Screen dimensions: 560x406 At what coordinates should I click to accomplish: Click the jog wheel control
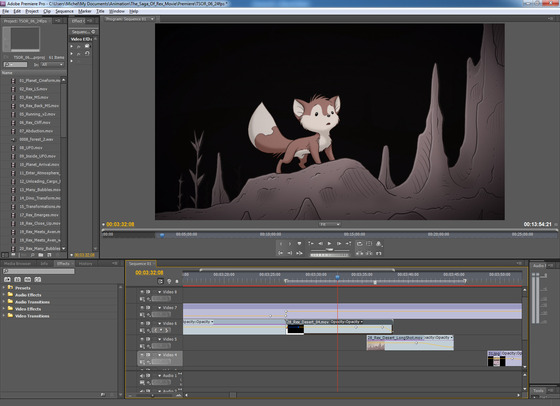tap(329, 255)
